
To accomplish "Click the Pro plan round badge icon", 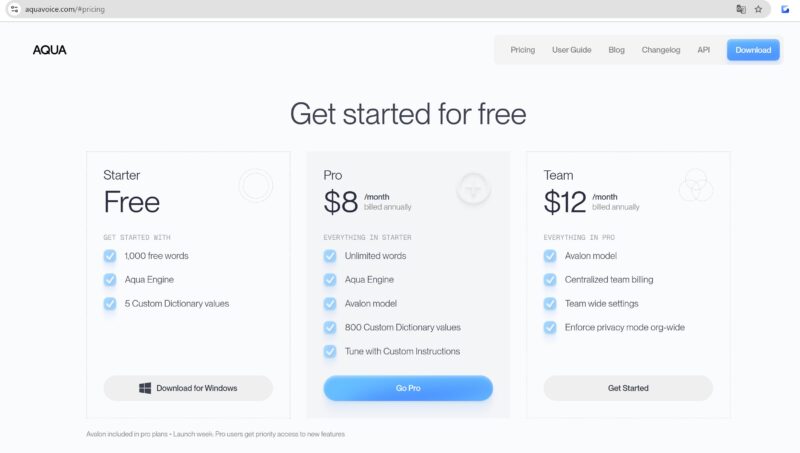I will (473, 187).
